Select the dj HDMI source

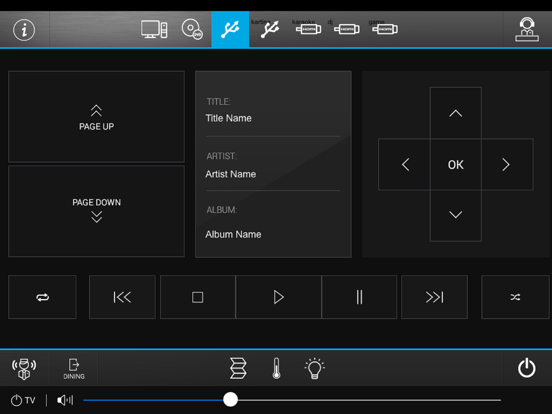pos(347,29)
